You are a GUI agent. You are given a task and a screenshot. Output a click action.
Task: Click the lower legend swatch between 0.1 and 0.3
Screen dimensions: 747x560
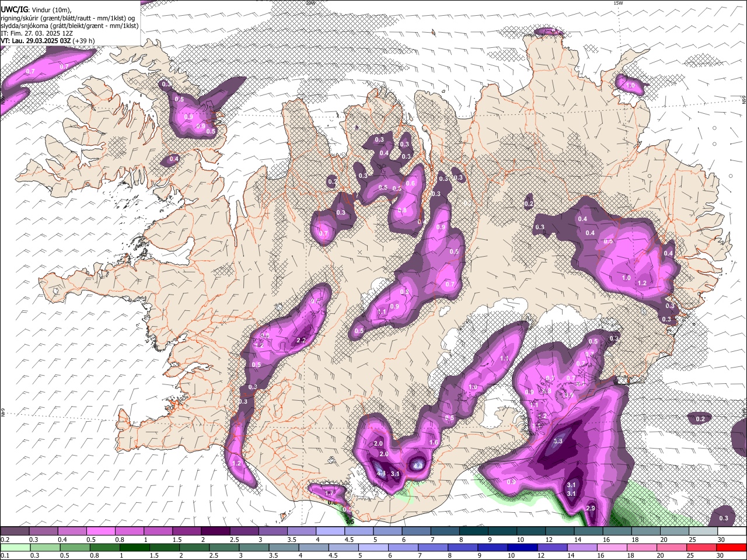tap(15, 547)
